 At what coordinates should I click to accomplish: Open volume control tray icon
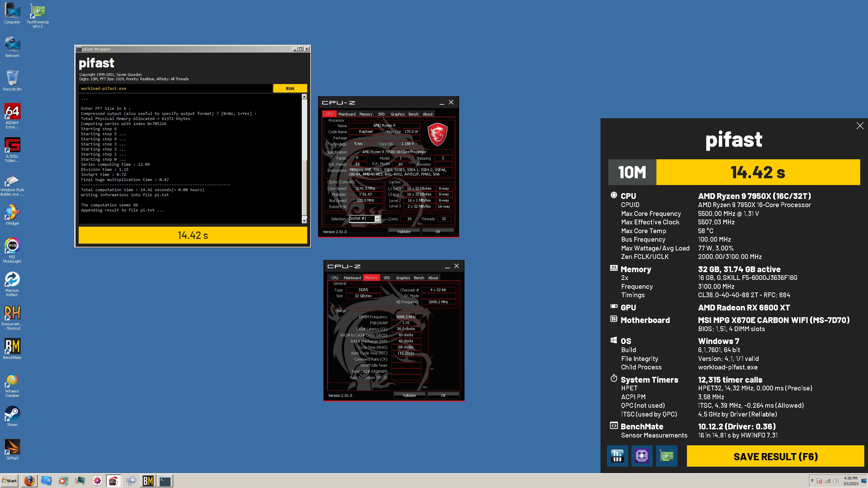[836, 481]
